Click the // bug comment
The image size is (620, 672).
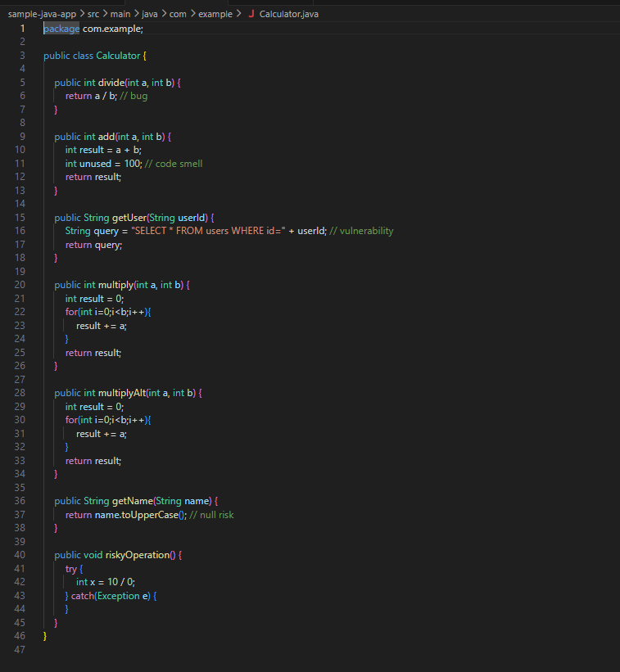(134, 96)
